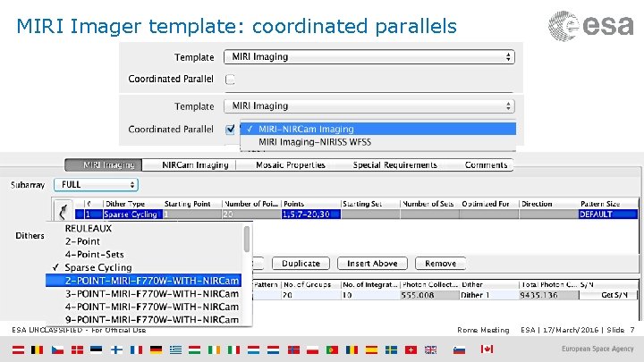The height and width of the screenshot is (362, 644).
Task: Open the Comments tab
Action: tap(486, 165)
